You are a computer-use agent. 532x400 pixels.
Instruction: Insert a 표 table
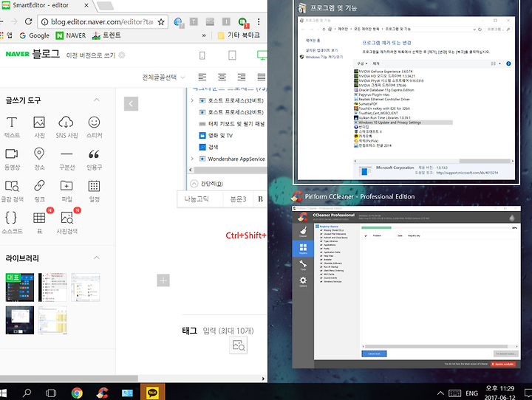pyautogui.click(x=39, y=222)
